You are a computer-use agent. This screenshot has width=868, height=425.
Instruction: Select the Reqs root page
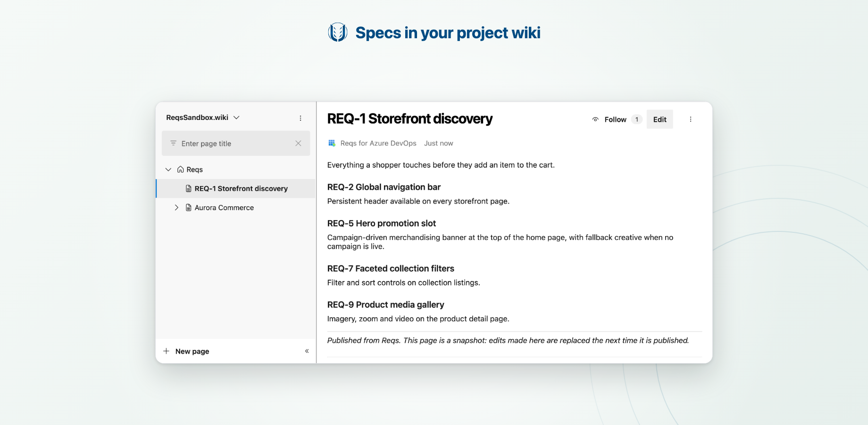click(194, 170)
